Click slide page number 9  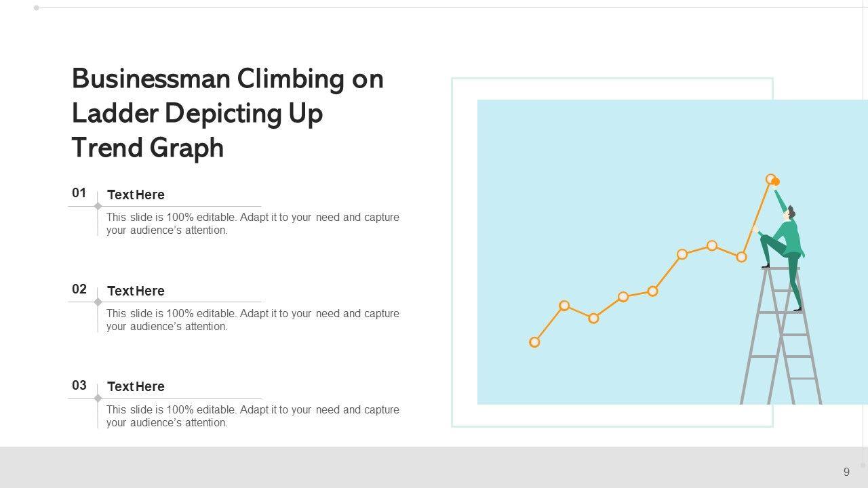tap(846, 472)
